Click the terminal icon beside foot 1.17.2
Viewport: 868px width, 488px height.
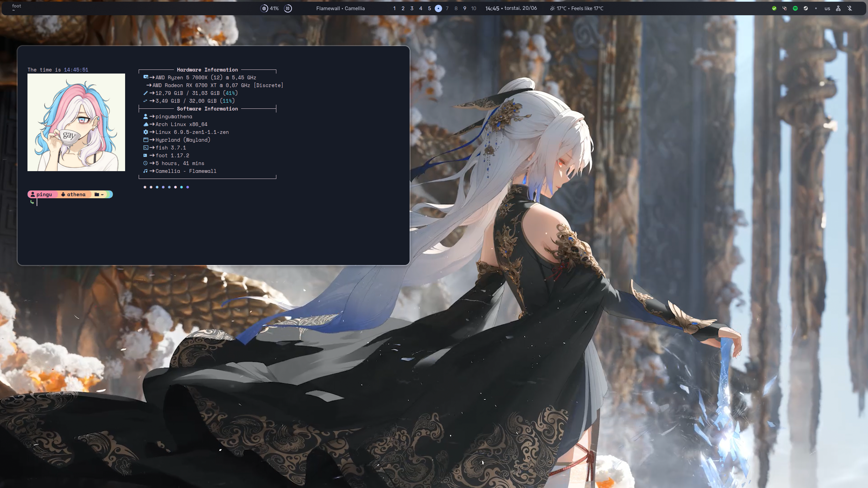[x=145, y=155]
